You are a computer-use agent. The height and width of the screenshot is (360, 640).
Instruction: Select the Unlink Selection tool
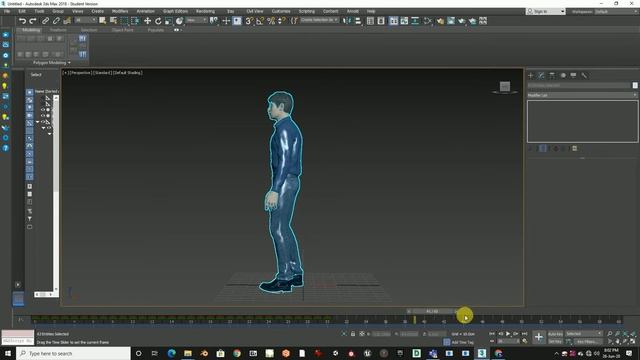(56, 21)
